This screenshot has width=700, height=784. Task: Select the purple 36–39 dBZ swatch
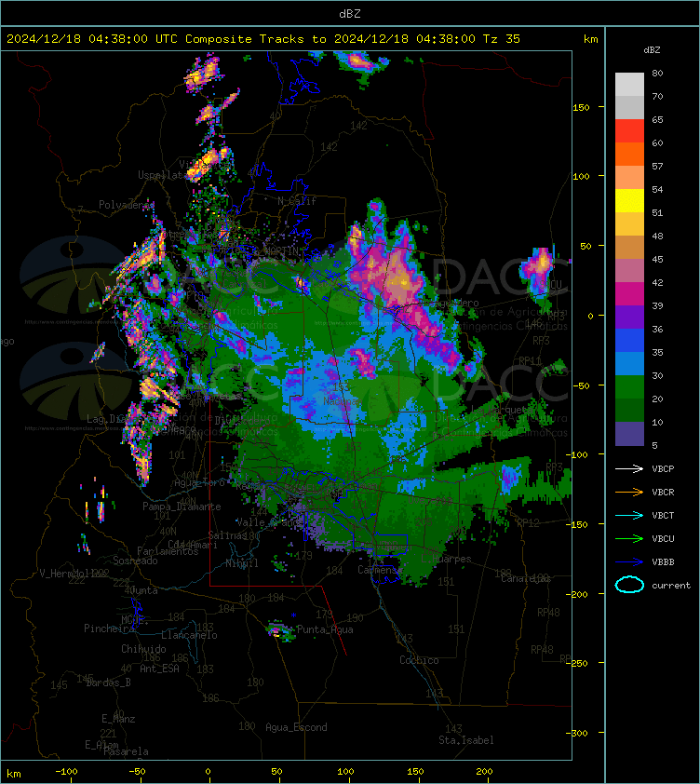629,317
